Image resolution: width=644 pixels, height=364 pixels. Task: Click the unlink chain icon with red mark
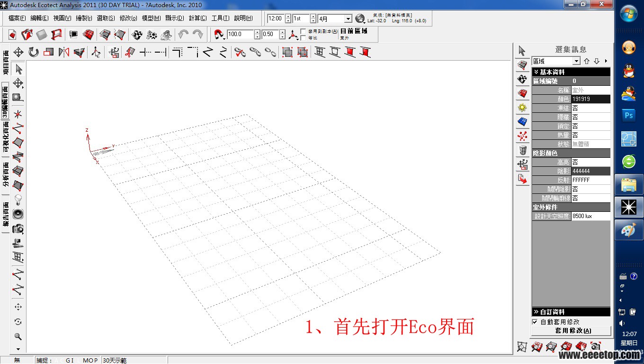[240, 52]
